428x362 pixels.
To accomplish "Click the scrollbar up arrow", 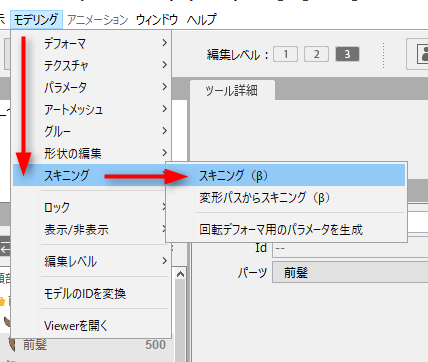I will tap(180, 274).
